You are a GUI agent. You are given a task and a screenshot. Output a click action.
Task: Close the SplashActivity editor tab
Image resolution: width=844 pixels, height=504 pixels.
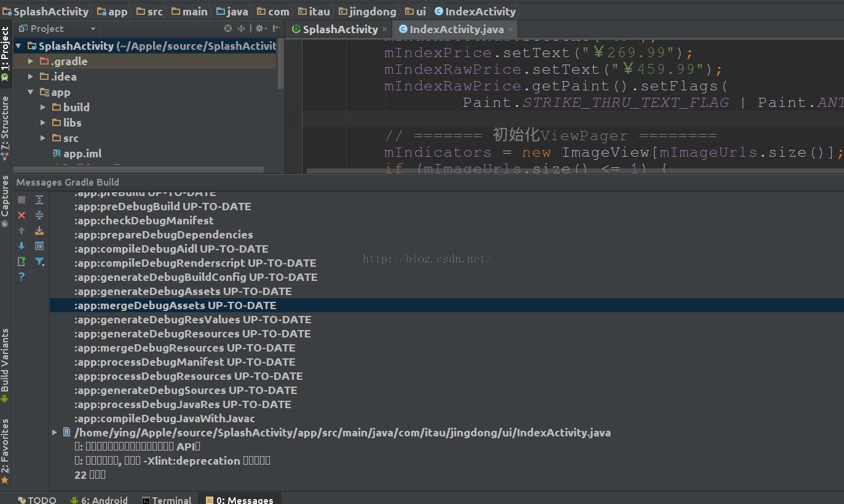(385, 29)
